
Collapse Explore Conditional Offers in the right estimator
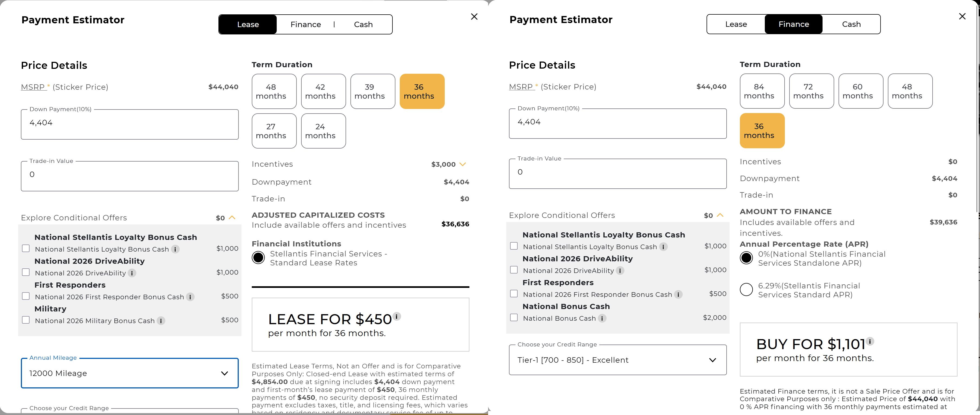pos(720,216)
